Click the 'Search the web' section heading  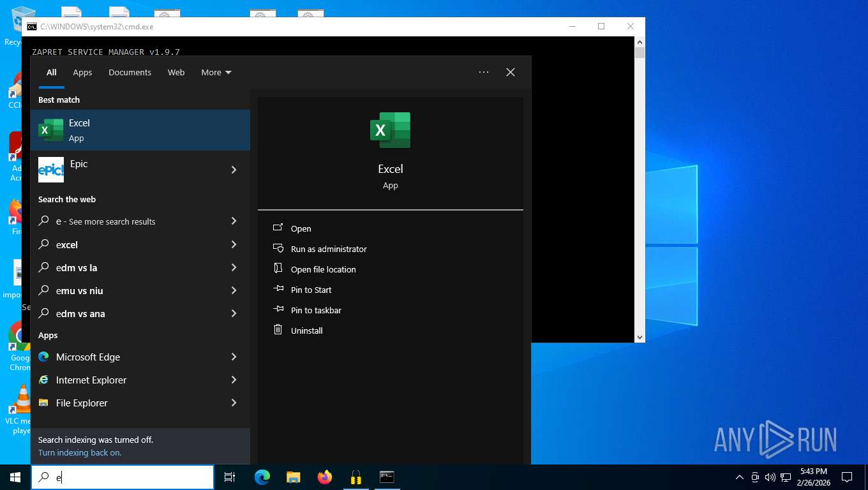(67, 199)
